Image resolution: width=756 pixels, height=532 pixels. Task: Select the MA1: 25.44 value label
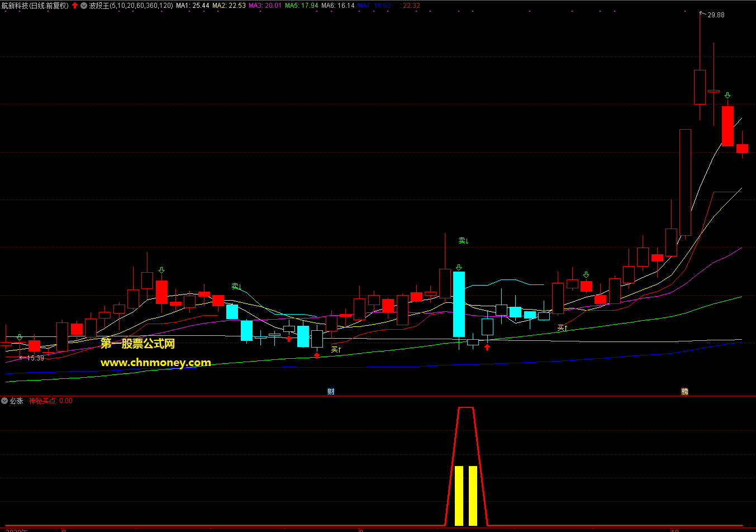(193, 6)
